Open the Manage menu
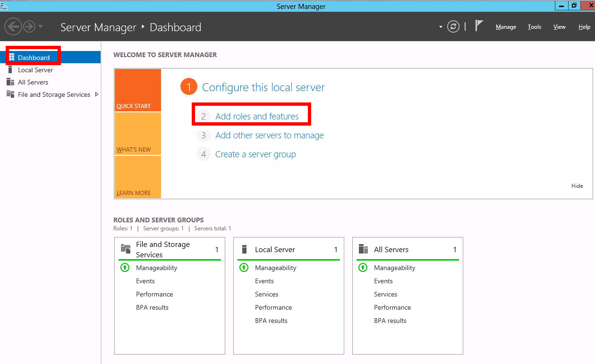595x364 pixels. [x=506, y=27]
